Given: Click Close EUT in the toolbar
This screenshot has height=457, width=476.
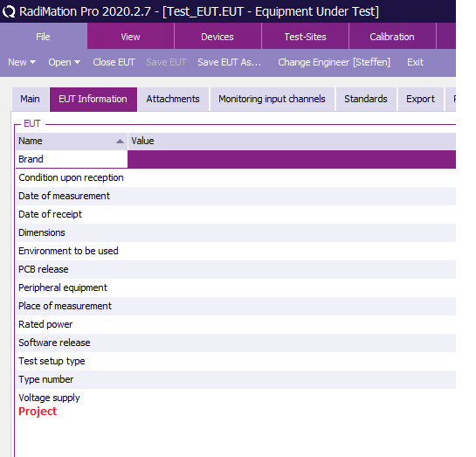Looking at the screenshot, I should pyautogui.click(x=114, y=62).
